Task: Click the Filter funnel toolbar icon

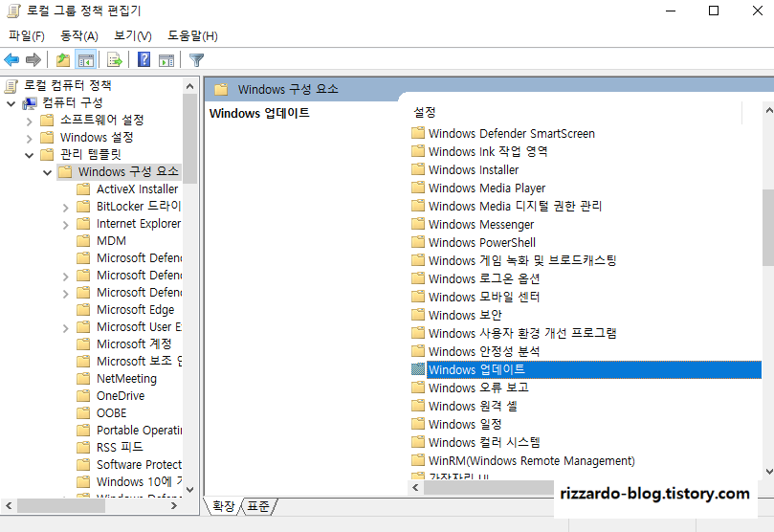Action: (x=196, y=60)
